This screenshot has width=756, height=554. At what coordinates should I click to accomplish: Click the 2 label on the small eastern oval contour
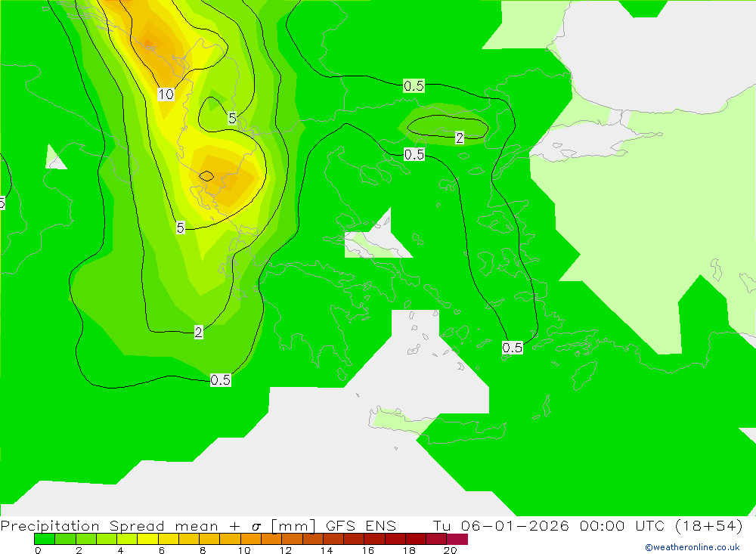(x=460, y=138)
